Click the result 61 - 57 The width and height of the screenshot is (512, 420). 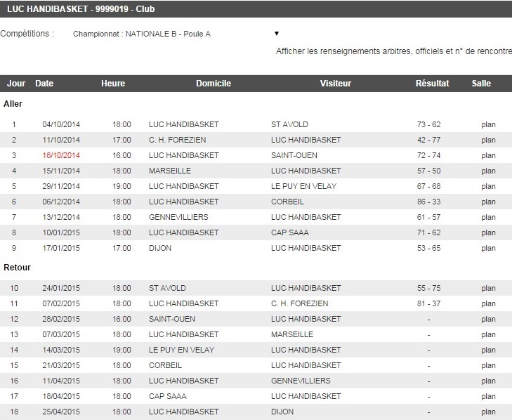[428, 217]
